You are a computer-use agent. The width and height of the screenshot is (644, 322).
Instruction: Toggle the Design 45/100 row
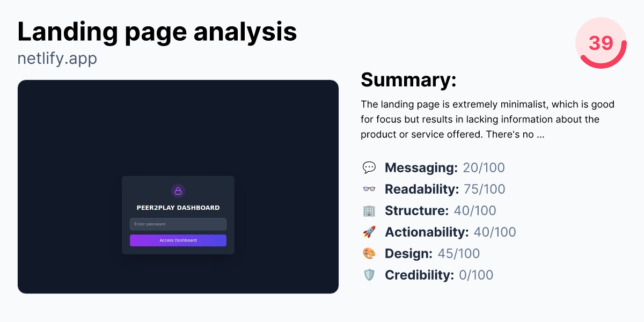(x=431, y=253)
